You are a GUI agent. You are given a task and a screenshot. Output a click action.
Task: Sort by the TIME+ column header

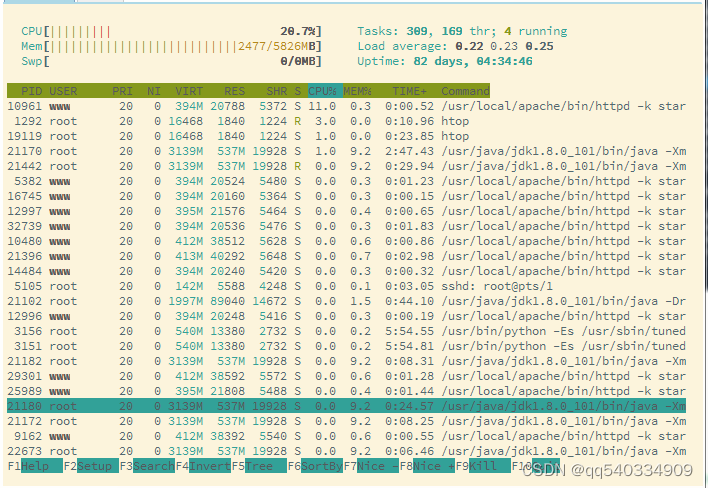409,91
